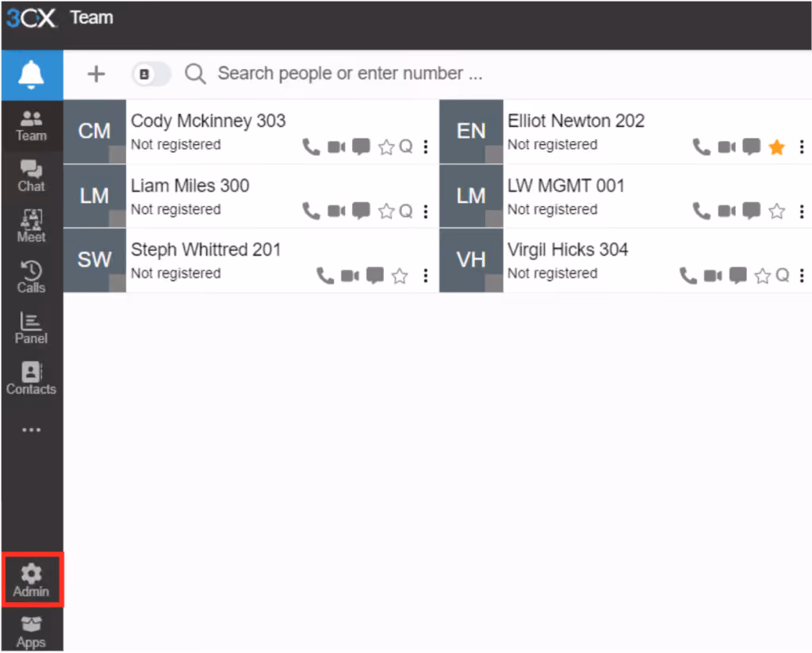Expand the sidebar more options ellipsis
Image resolution: width=812 pixels, height=653 pixels.
[x=32, y=430]
